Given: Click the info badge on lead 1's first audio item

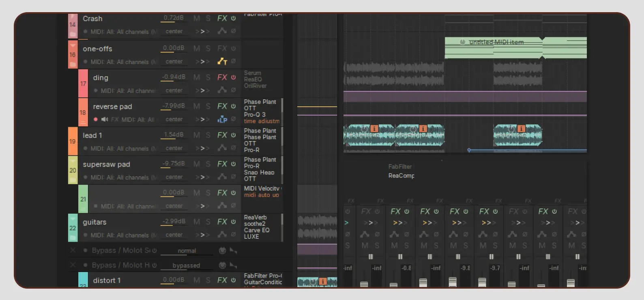Looking at the screenshot, I should pos(374,129).
